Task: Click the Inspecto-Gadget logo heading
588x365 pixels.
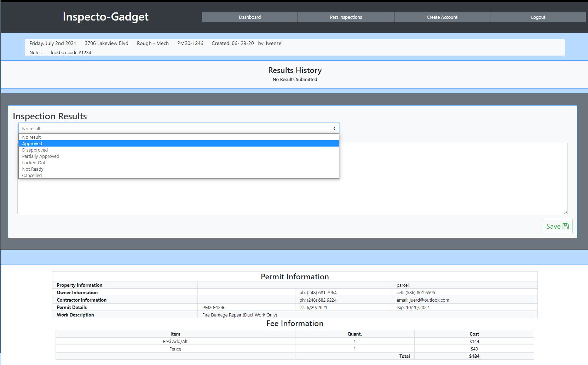Action: click(106, 17)
